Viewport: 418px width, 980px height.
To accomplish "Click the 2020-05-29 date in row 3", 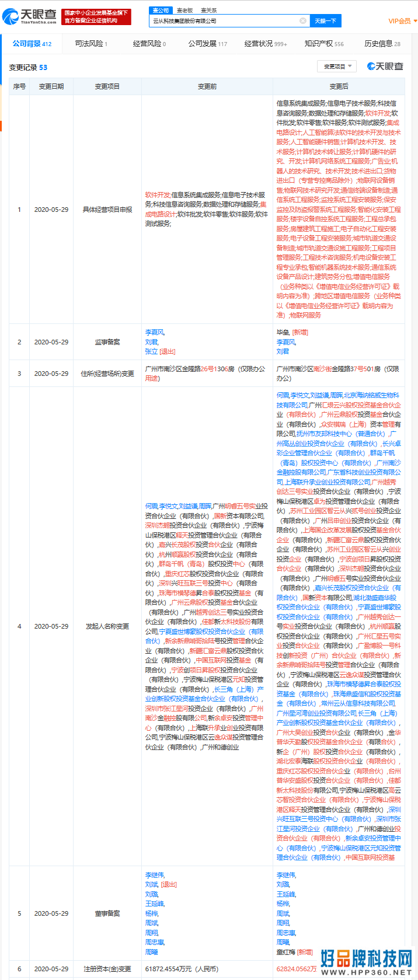I will 51,374.
